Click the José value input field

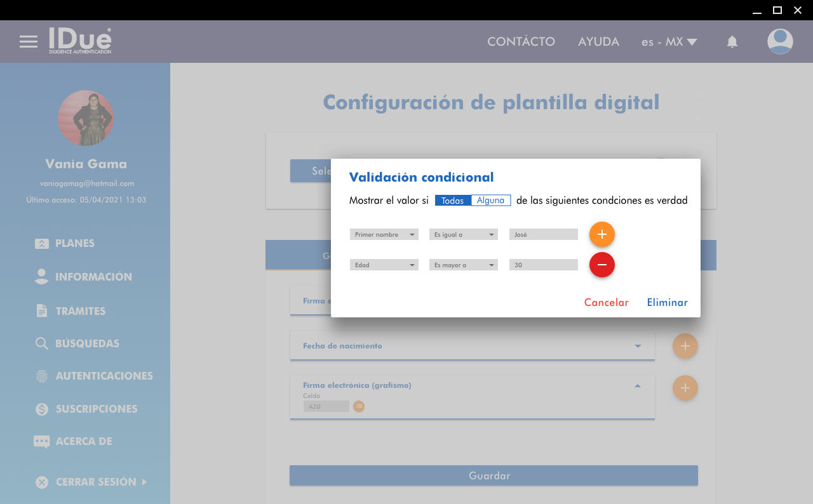click(x=543, y=234)
